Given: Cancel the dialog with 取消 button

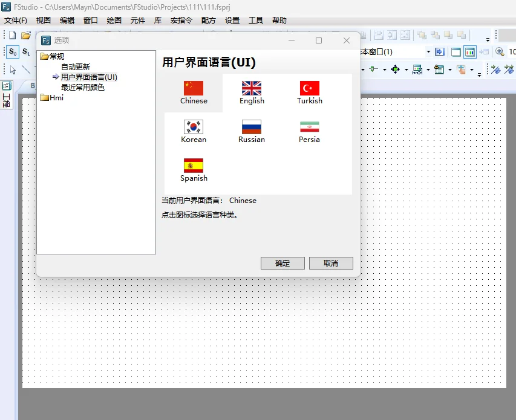Looking at the screenshot, I should pos(331,263).
